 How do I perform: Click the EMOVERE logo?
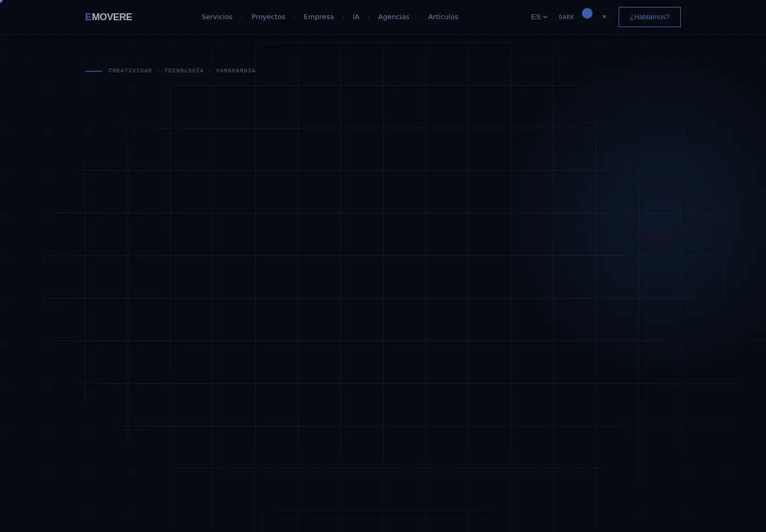[109, 17]
